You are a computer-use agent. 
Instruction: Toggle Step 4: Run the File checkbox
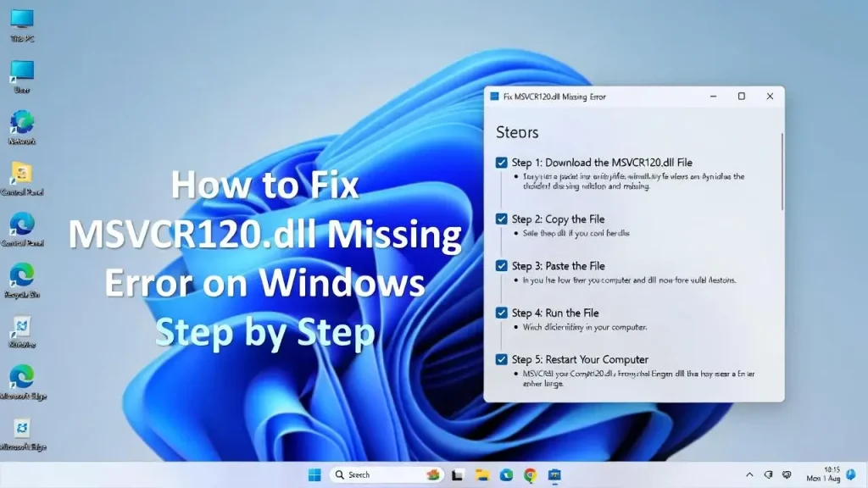coord(500,312)
